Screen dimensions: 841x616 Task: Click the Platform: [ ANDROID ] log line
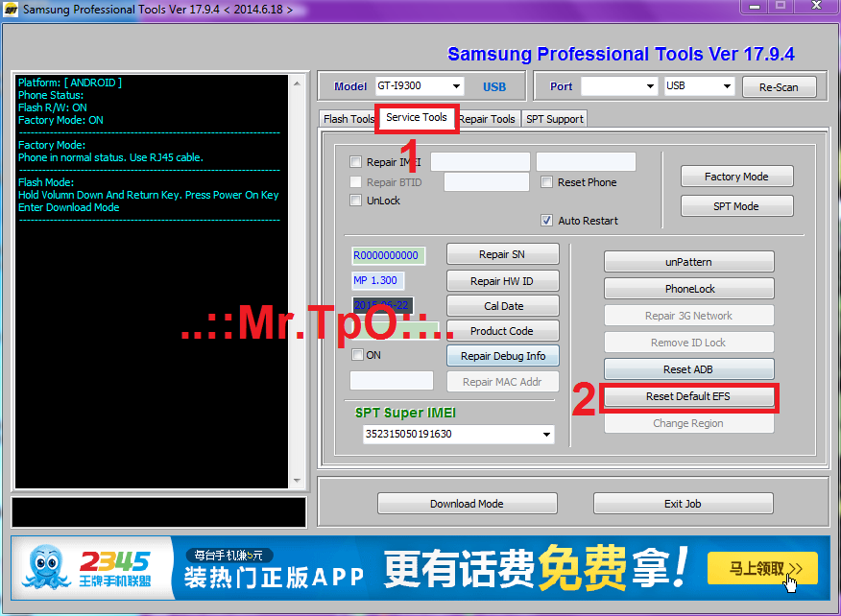(x=70, y=83)
